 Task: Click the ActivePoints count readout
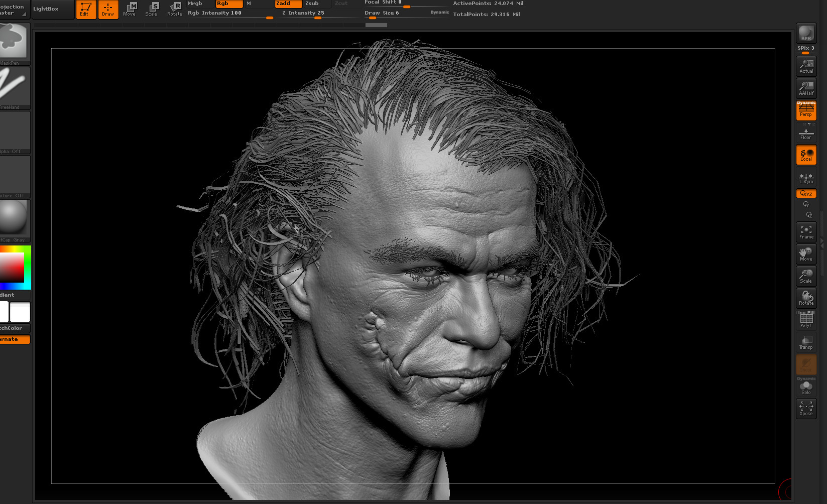point(488,4)
